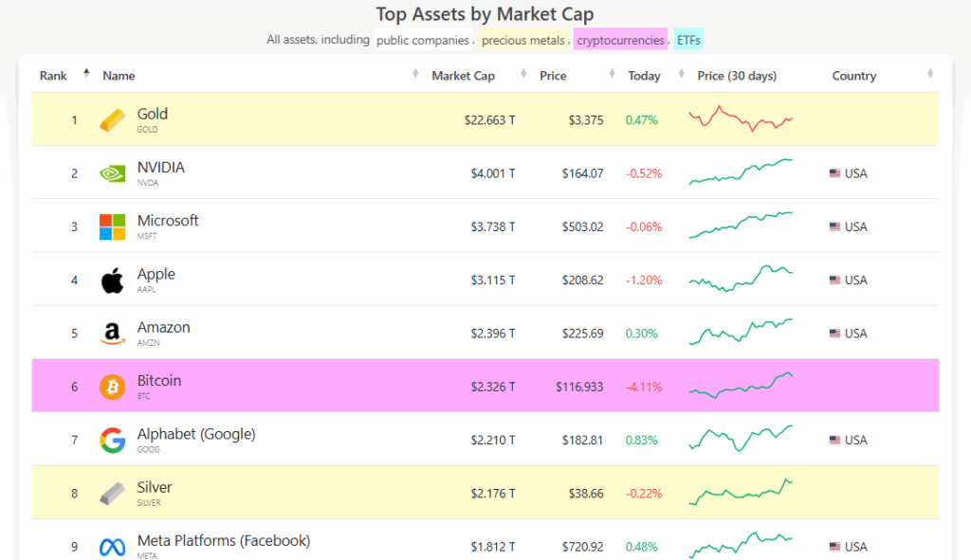971x560 pixels.
Task: Click the Price column header label
Action: pyautogui.click(x=553, y=76)
